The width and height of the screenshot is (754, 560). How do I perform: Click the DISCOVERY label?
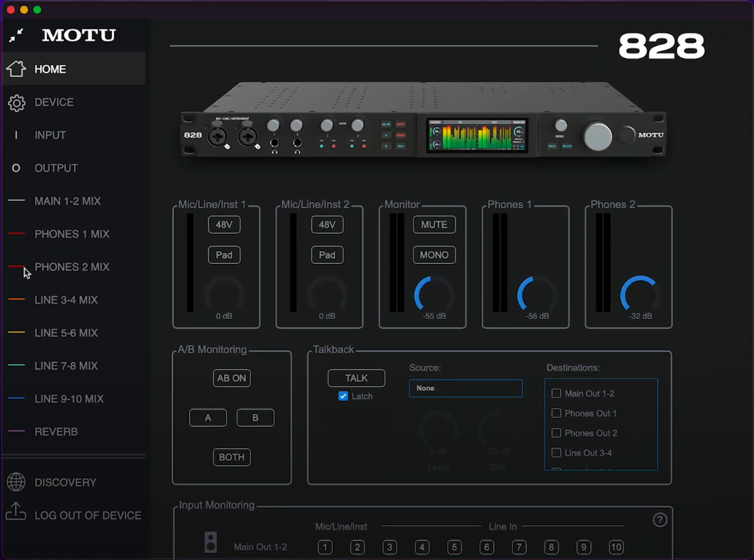click(66, 483)
